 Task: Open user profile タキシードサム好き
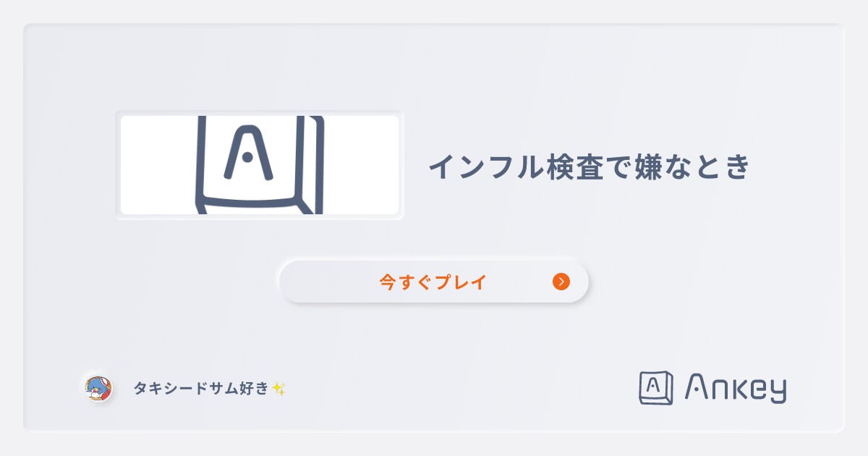201,389
